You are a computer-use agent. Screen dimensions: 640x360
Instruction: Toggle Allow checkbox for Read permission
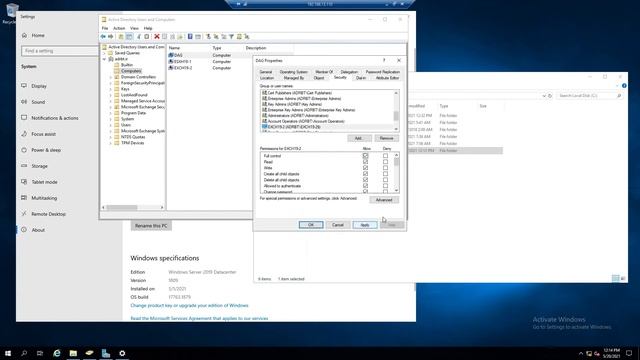365,162
